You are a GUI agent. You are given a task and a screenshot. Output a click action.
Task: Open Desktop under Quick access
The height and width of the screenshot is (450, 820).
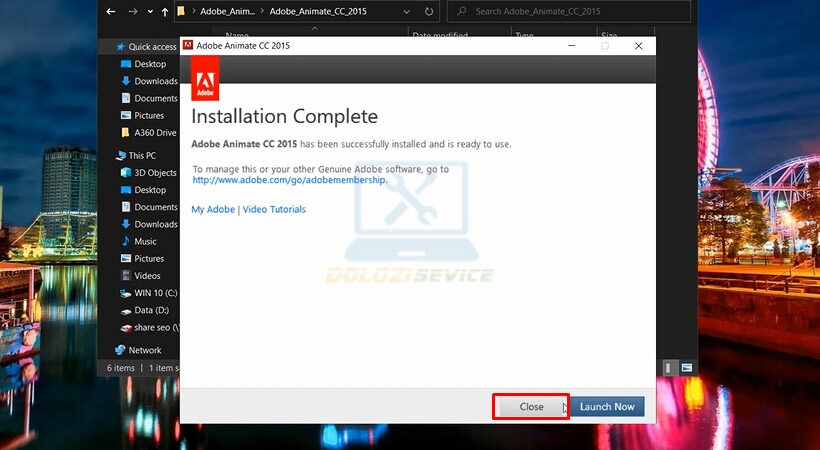coord(143,64)
